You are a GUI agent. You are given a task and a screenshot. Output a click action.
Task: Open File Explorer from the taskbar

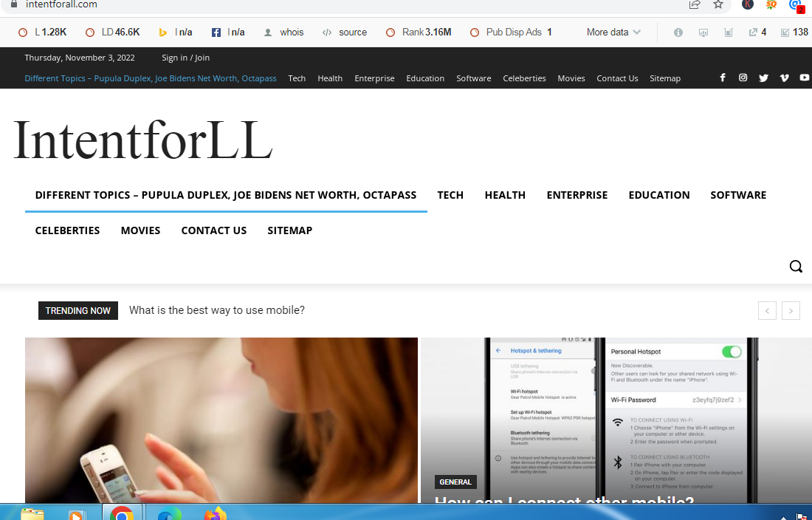pyautogui.click(x=32, y=514)
